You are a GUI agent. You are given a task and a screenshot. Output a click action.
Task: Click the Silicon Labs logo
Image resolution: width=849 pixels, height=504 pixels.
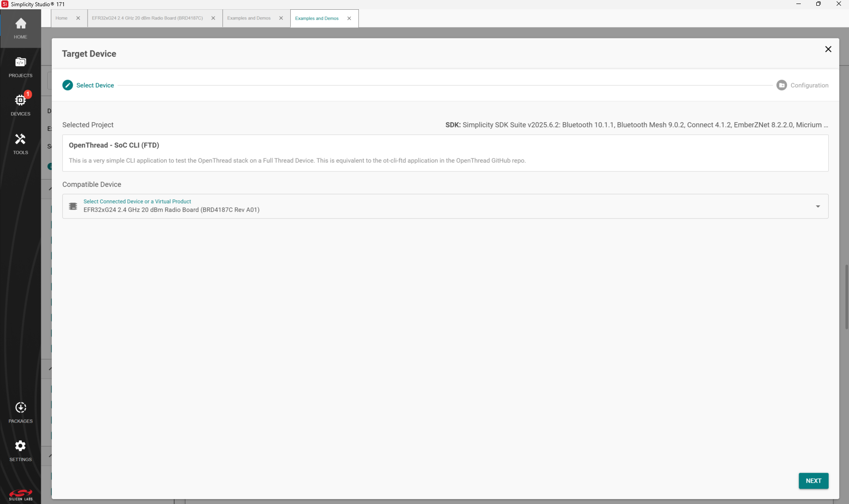[21, 495]
